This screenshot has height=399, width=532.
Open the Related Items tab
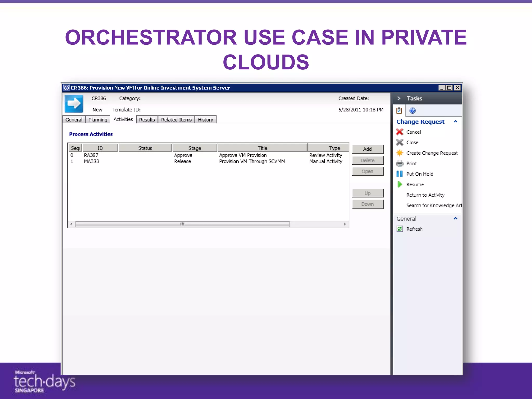coord(176,119)
